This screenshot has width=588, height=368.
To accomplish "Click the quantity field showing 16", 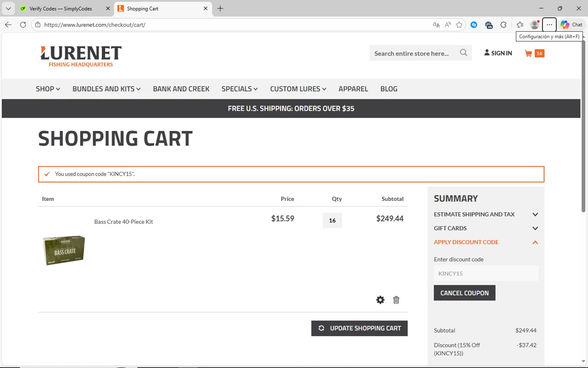I will (x=332, y=220).
